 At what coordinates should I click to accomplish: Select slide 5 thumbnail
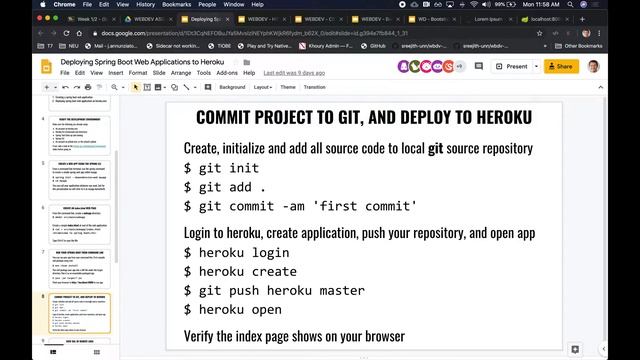79,180
